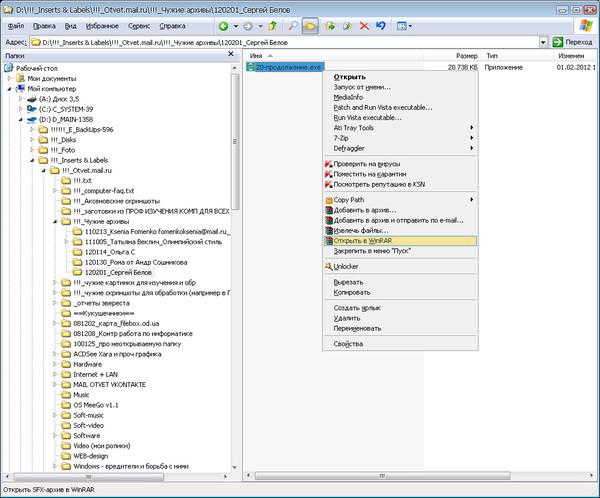Choose Запуск от имени in context menu

pos(400,87)
